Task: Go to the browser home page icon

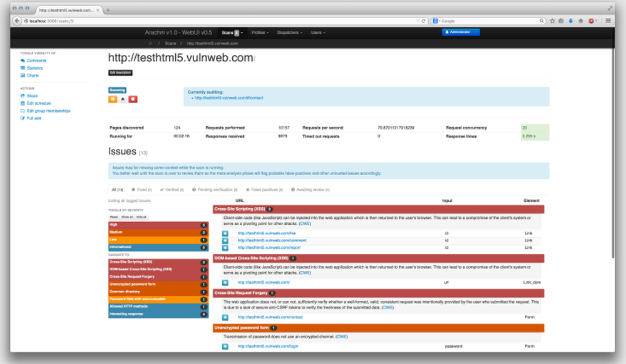Action: click(580, 21)
